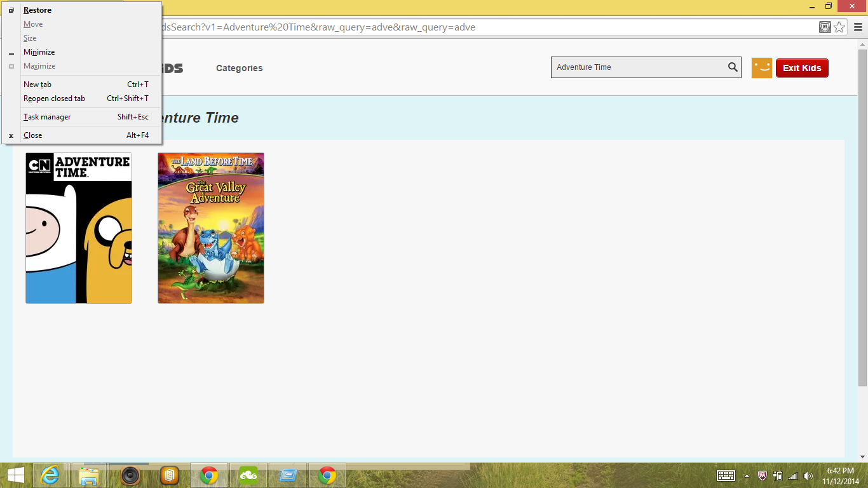Open the network signal tray icon
This screenshot has height=488, width=868.
tap(792, 476)
